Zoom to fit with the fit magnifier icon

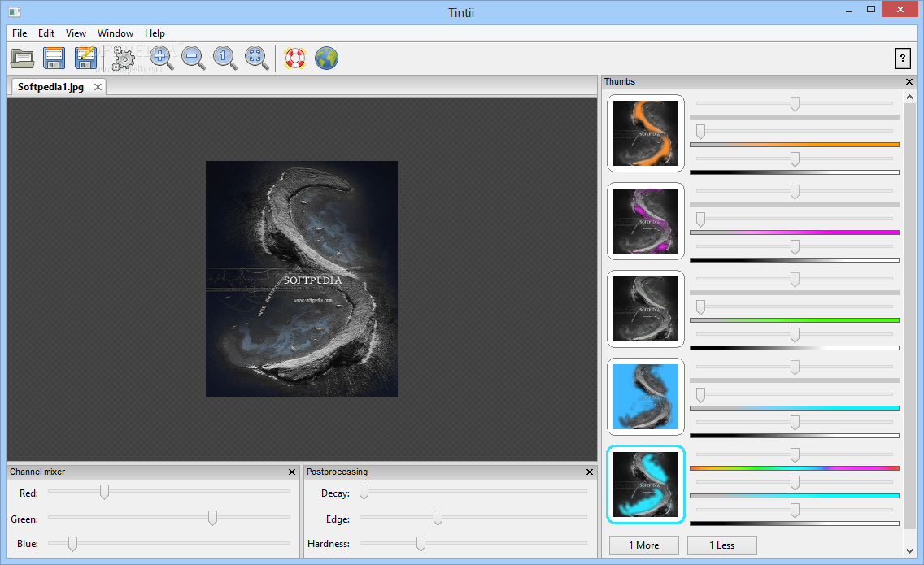256,59
